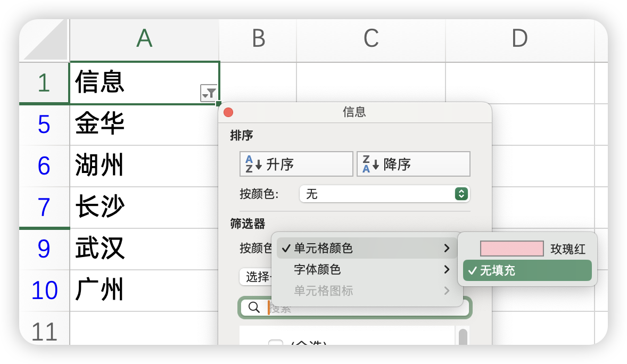
Task: Sort descending with 降序 button
Action: tap(414, 164)
